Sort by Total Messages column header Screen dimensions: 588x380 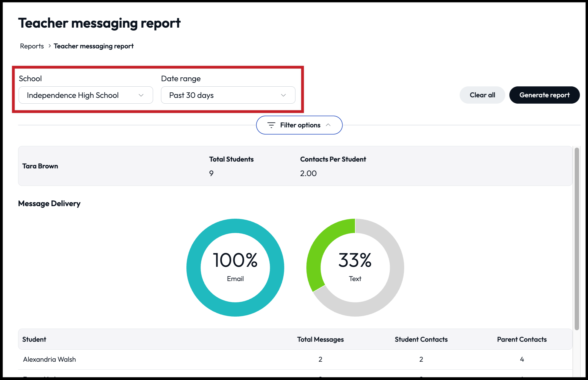[320, 339]
